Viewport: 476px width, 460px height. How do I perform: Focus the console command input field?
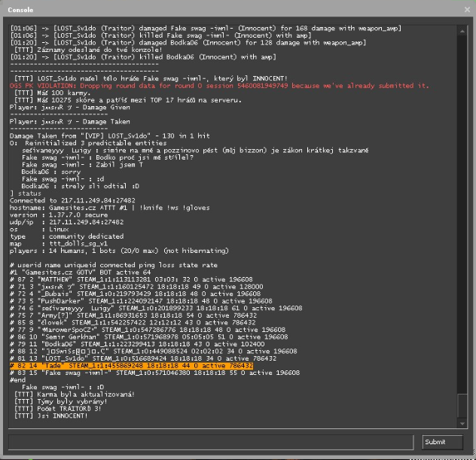(211, 442)
